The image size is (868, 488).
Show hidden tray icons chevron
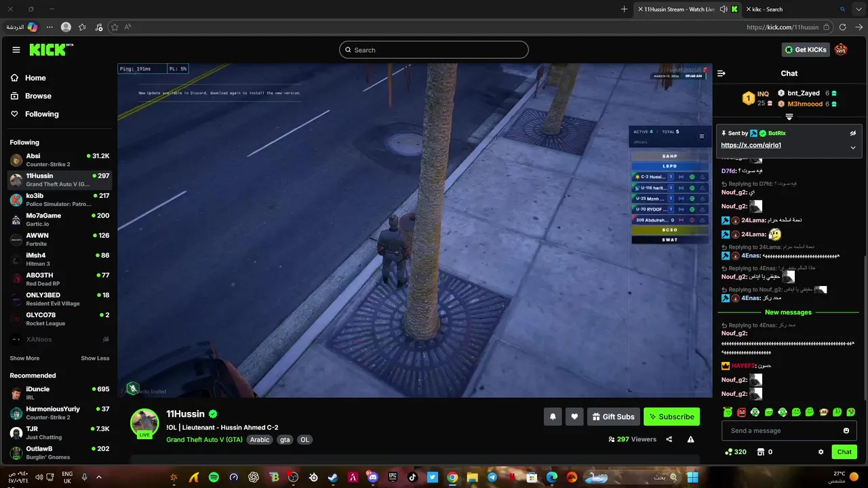click(99, 477)
